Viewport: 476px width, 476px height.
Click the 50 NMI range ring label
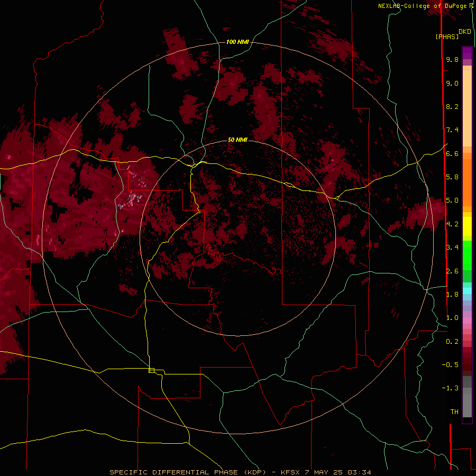[237, 140]
